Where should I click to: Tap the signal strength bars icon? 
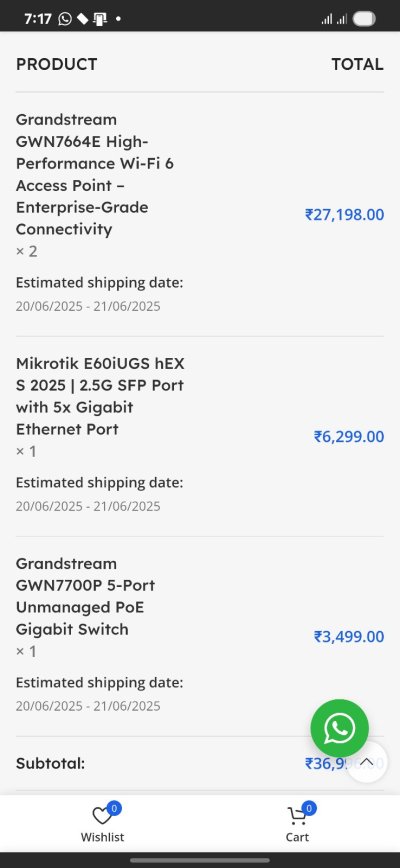click(334, 19)
